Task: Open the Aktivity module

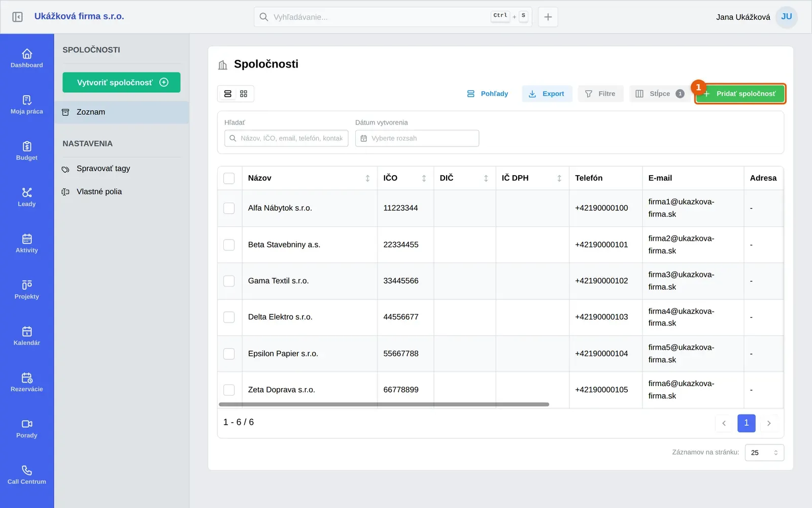Action: point(27,243)
